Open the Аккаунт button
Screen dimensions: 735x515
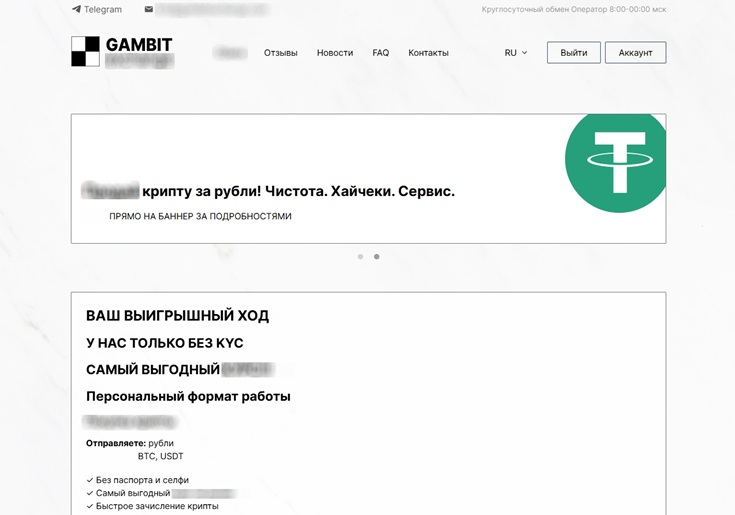click(635, 53)
